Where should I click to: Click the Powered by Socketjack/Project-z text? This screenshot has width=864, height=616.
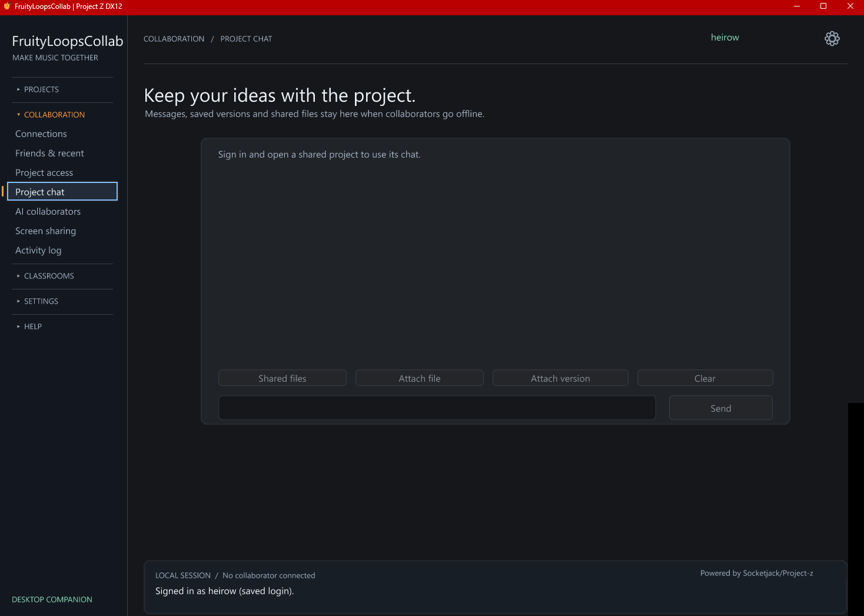[x=757, y=573]
